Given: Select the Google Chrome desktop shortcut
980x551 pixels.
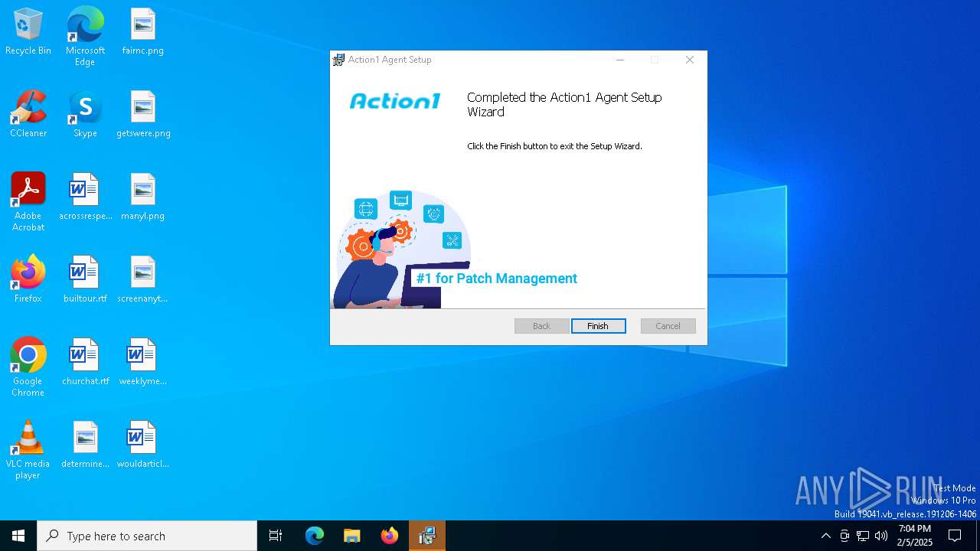Looking at the screenshot, I should tap(28, 367).
